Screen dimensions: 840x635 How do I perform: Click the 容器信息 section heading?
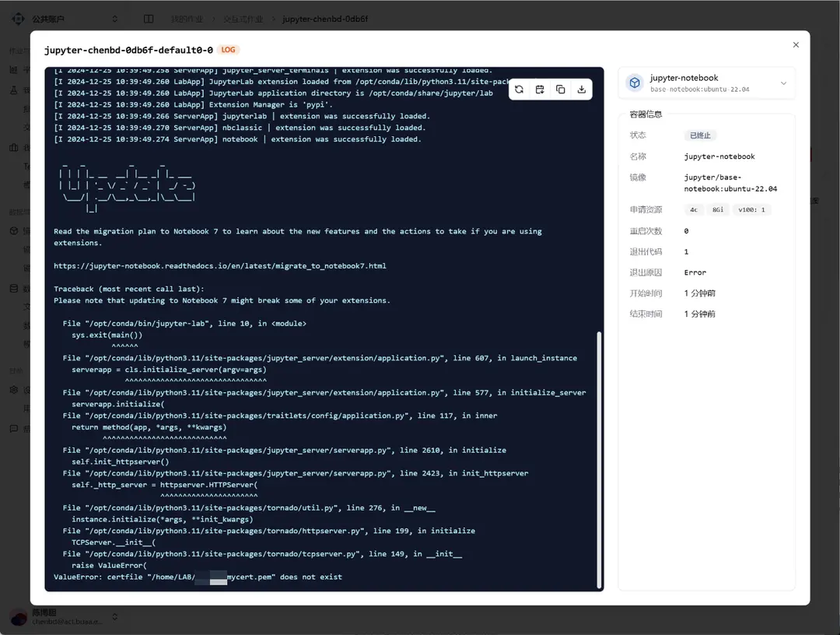[646, 114]
